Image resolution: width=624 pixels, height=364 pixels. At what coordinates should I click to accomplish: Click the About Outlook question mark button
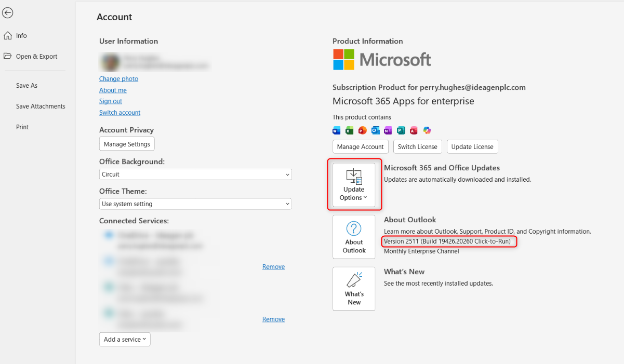tap(354, 237)
